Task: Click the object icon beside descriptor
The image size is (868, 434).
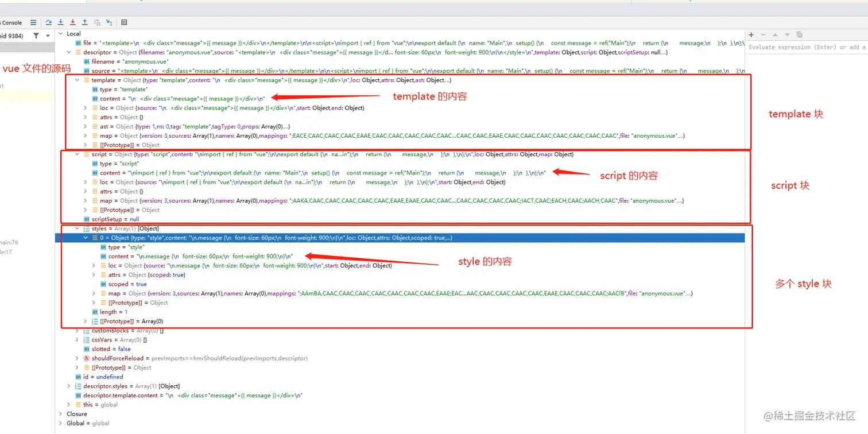Action: 78,52
